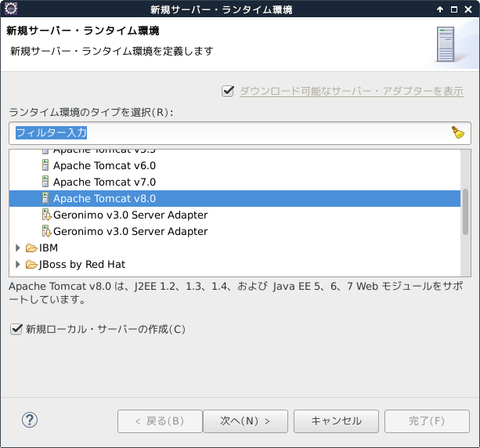
Task: Select Apache Tomcat v8.0 row
Action: click(235, 198)
